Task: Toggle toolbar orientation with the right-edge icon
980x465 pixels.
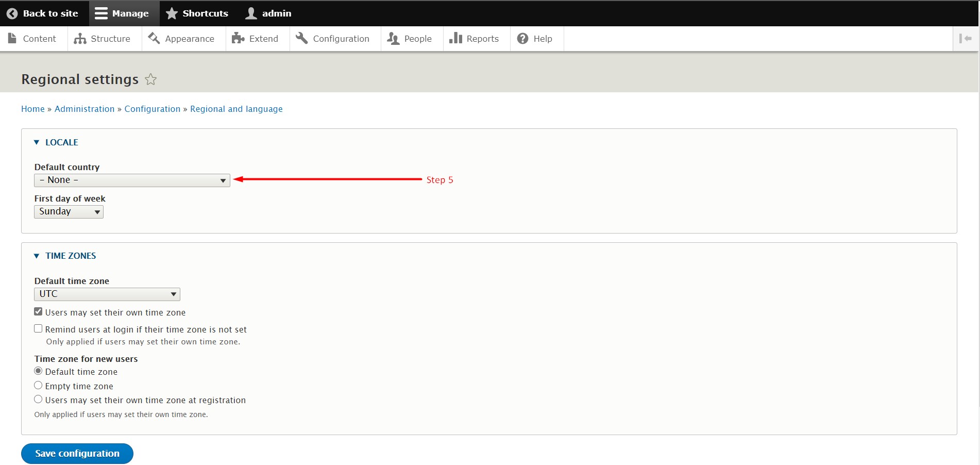Action: click(x=965, y=39)
